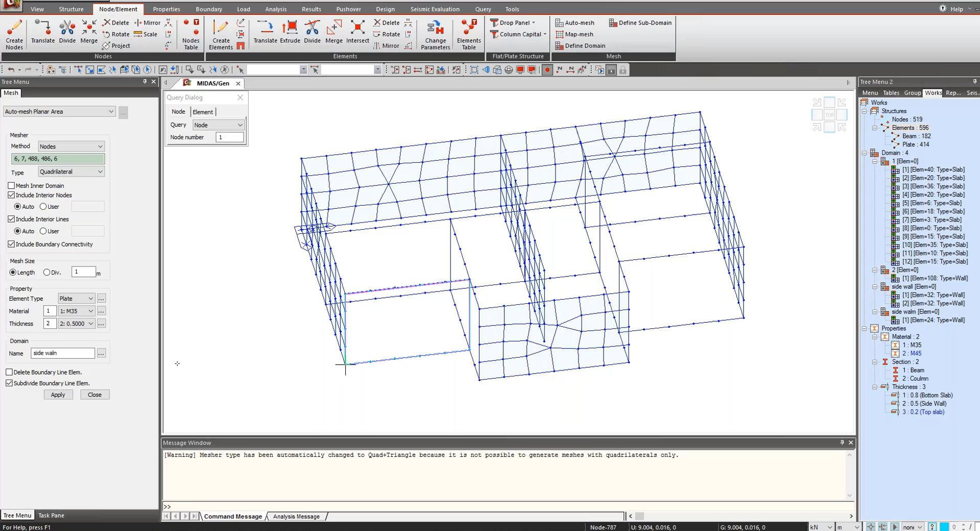
Task: Click the Create Nodes icon
Action: 14,34
